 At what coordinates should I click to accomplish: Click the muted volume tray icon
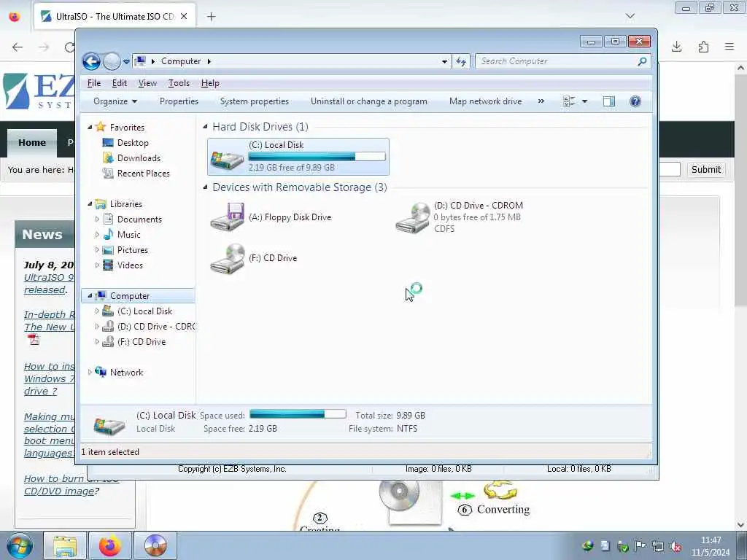coord(675,546)
